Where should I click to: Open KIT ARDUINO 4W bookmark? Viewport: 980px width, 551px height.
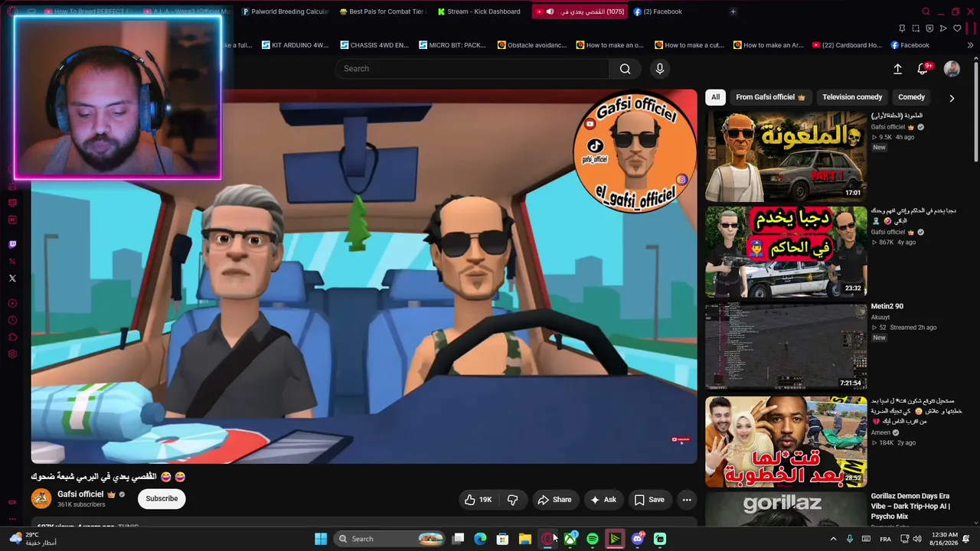pyautogui.click(x=295, y=45)
